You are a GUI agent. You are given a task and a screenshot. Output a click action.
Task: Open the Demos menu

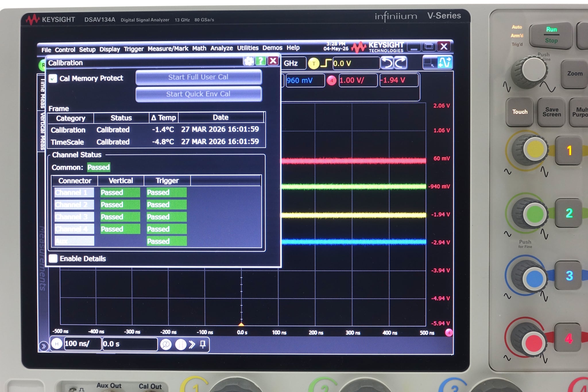[x=272, y=48]
